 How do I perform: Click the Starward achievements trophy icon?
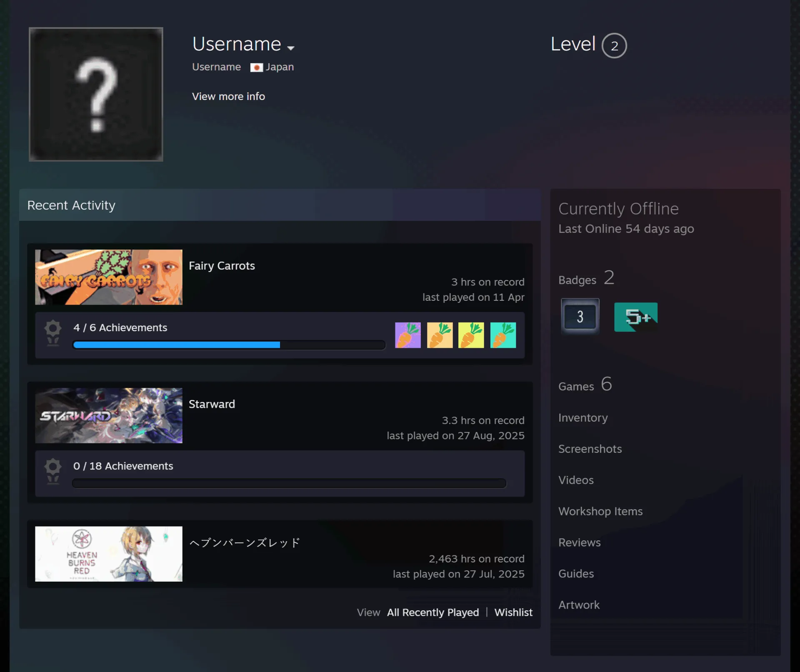53,471
